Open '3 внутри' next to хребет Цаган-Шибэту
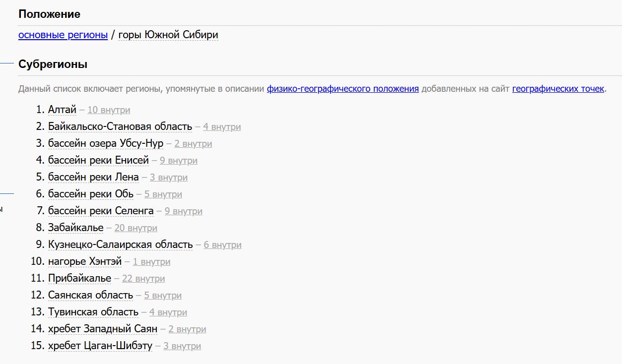The width and height of the screenshot is (622, 364). tap(182, 346)
